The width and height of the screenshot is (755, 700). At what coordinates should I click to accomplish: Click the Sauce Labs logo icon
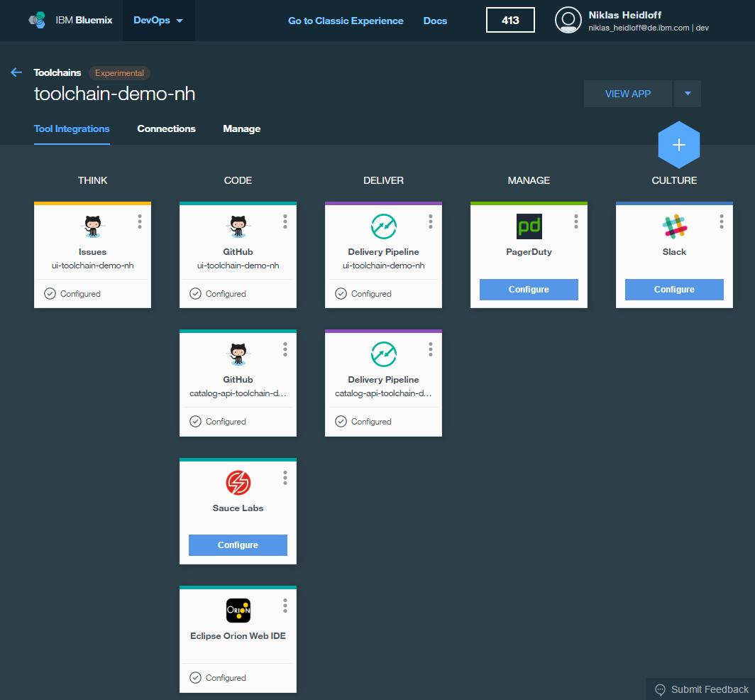(238, 483)
